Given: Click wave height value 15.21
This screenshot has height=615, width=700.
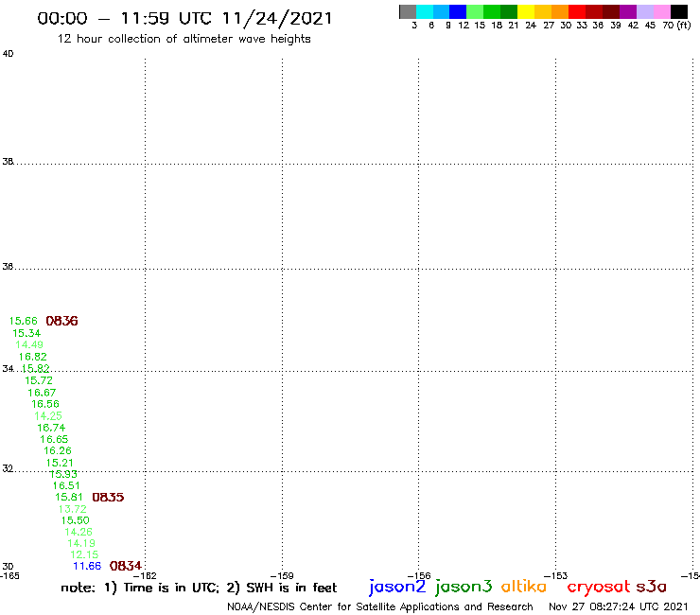Looking at the screenshot, I should click(x=60, y=464).
